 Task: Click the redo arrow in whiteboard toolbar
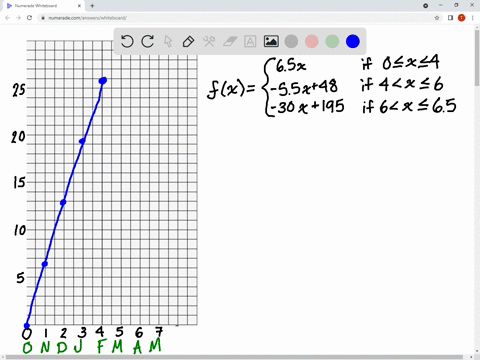click(148, 42)
